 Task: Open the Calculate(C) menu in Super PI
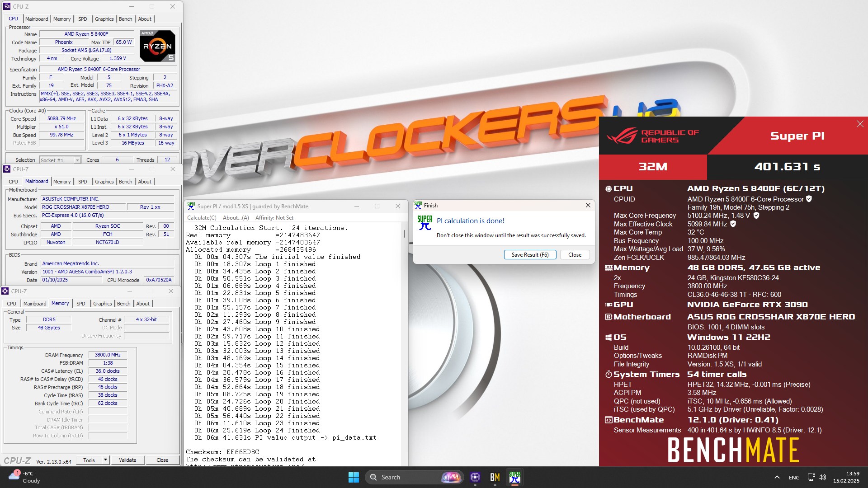click(202, 217)
